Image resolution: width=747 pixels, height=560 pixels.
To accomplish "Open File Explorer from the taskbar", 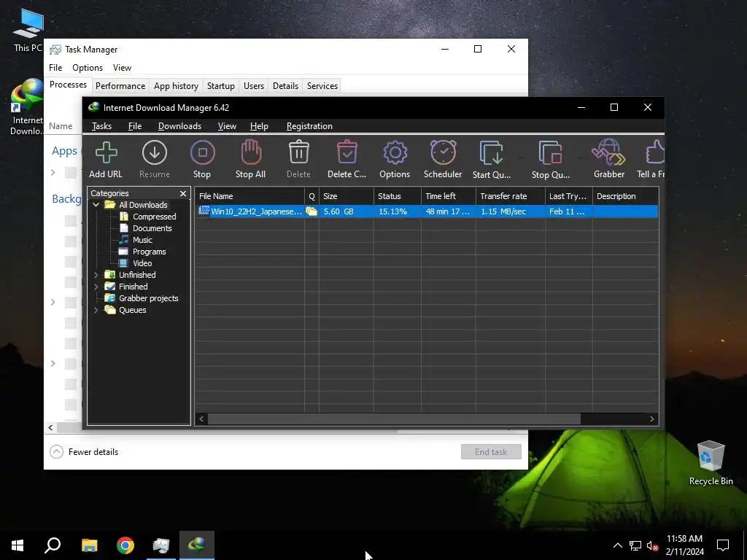I will tap(90, 545).
